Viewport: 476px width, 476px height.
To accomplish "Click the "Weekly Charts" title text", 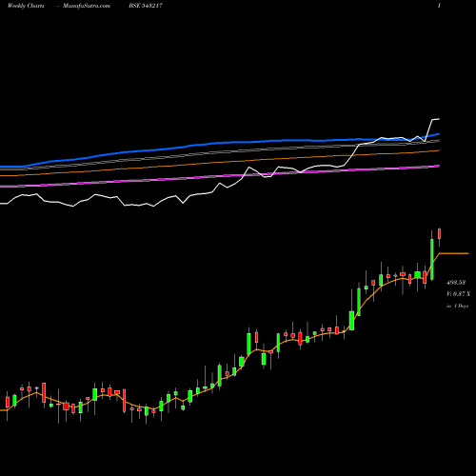I will (26, 6).
